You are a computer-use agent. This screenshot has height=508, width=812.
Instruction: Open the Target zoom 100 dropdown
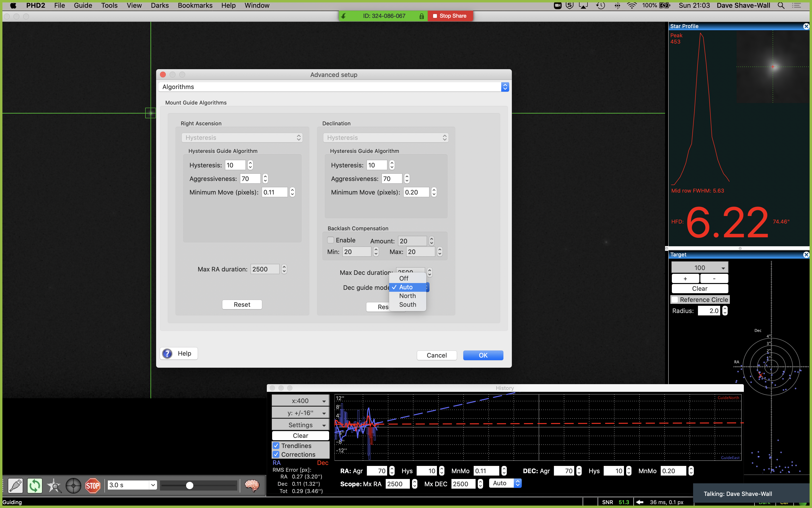click(x=700, y=268)
